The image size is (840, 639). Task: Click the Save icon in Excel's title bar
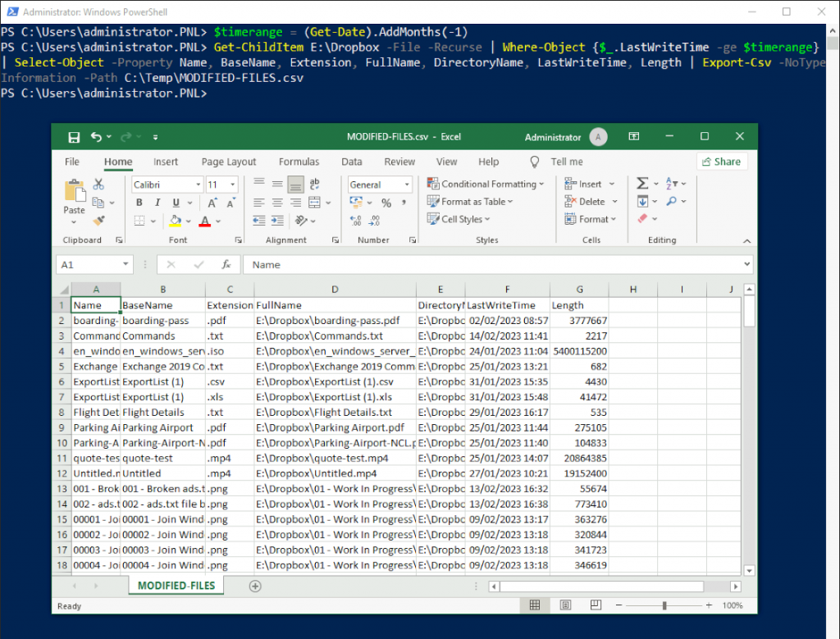74,137
